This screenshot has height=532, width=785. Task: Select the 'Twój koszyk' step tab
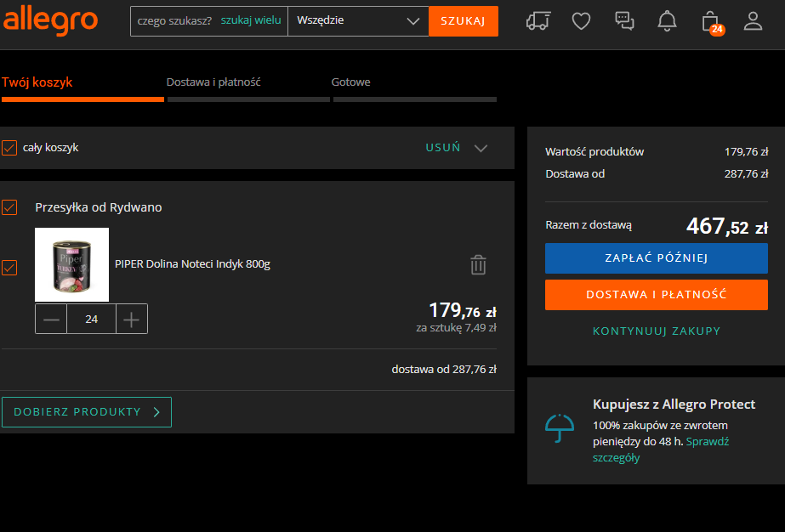pos(37,82)
